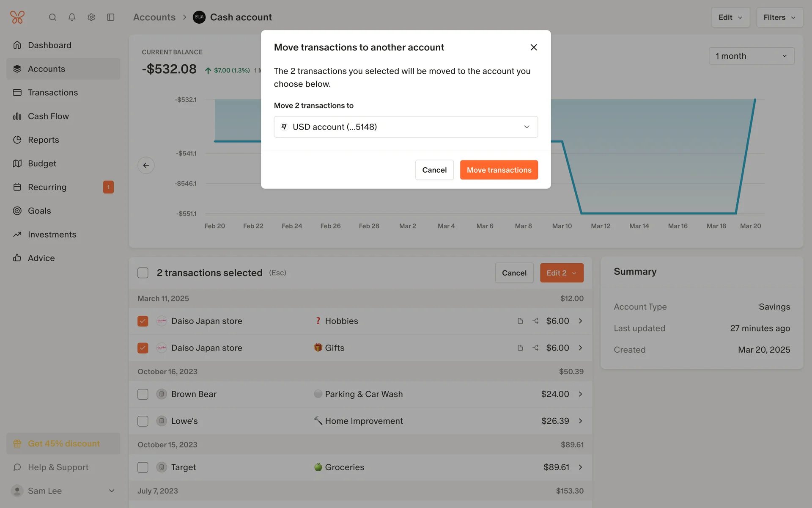The width and height of the screenshot is (812, 508).
Task: Click the Accounts breadcrumb link
Action: [154, 17]
